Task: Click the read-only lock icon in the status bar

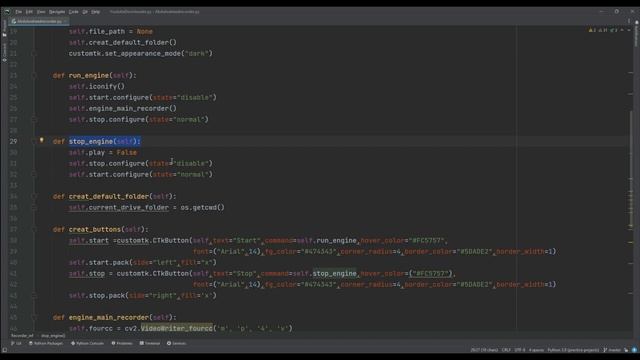Action: click(x=626, y=350)
